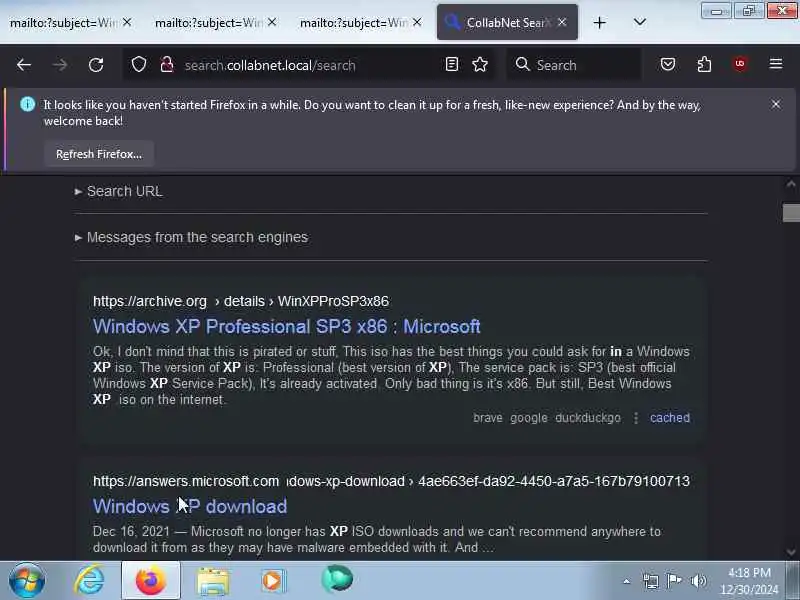Click the duckduckgo engine label
The width and height of the screenshot is (800, 600).
tap(588, 418)
